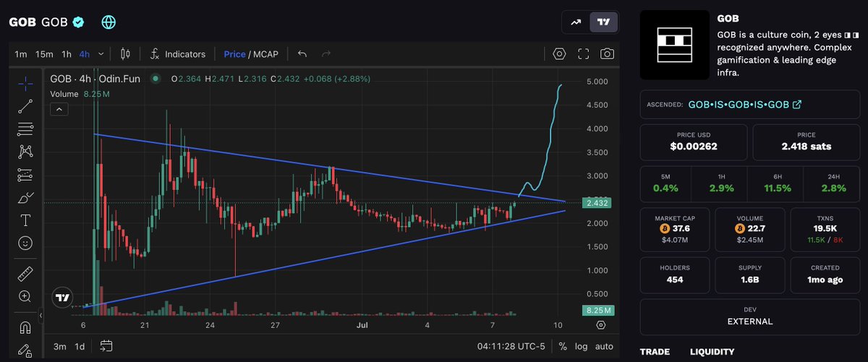Select the crosshair cursor tool
This screenshot has height=362, width=868.
[x=25, y=83]
